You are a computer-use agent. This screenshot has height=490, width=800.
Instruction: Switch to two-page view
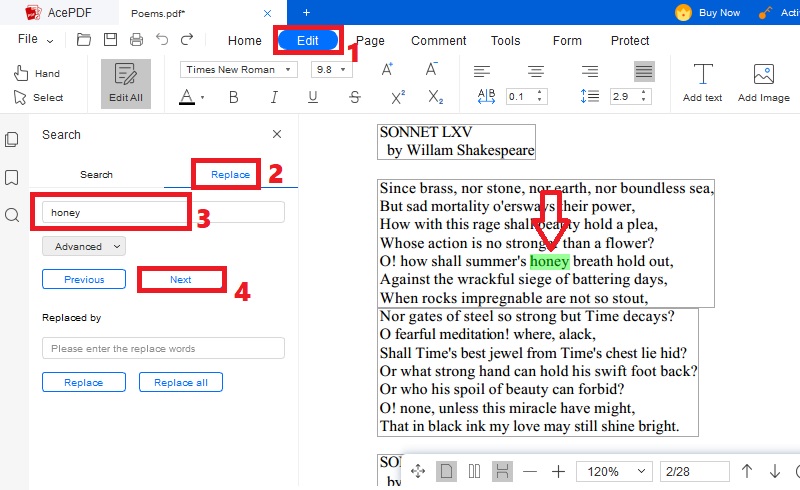tap(474, 471)
